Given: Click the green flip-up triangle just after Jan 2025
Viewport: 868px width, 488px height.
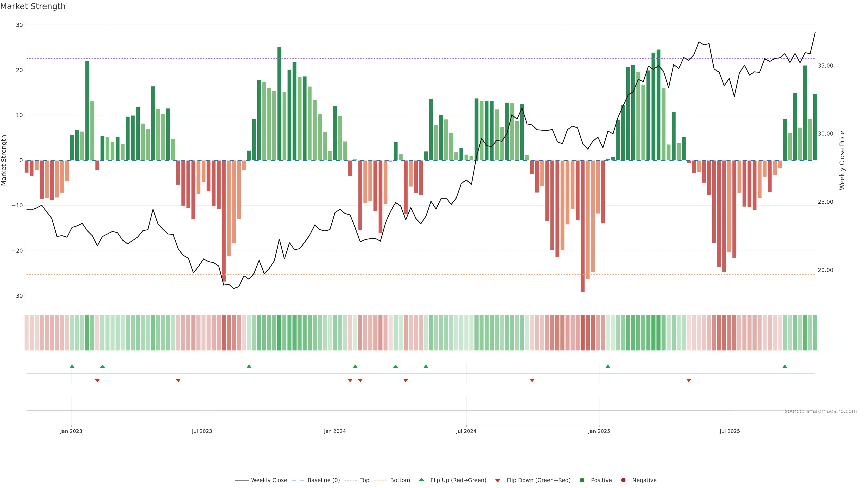Looking at the screenshot, I should point(608,366).
